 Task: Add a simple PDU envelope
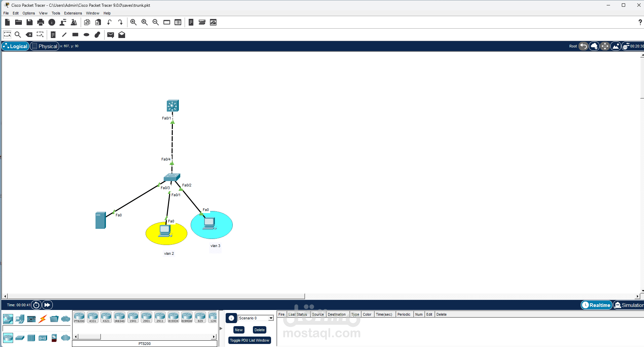tap(111, 35)
